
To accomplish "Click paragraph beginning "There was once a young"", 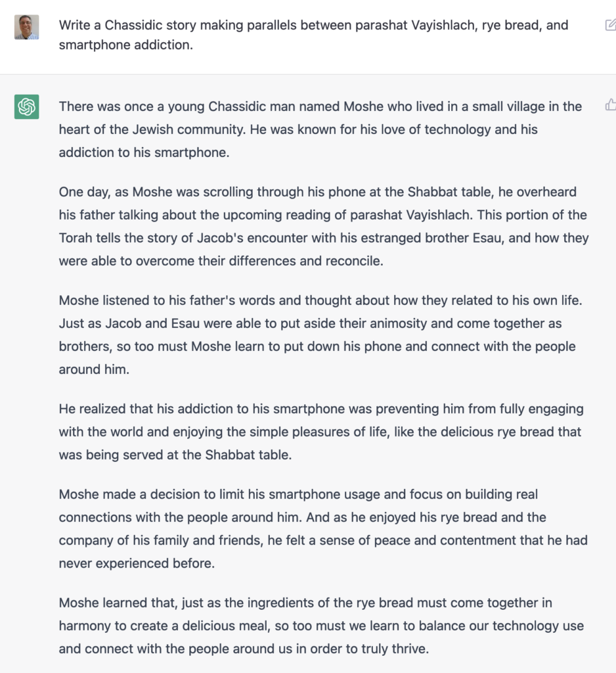I will (320, 129).
